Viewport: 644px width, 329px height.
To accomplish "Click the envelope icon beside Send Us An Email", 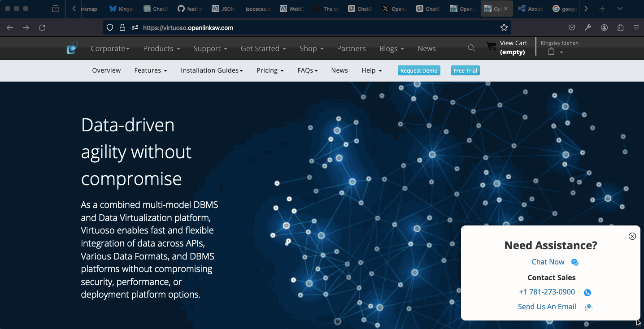I will point(589,307).
